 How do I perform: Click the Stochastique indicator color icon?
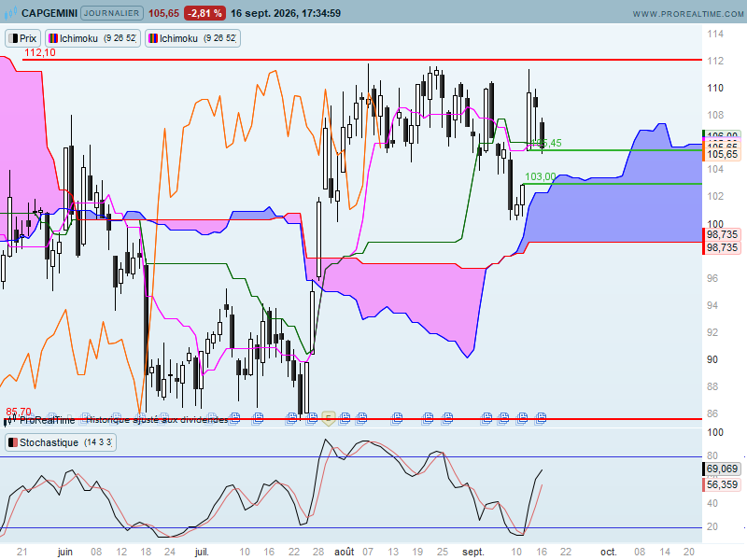pos(13,442)
